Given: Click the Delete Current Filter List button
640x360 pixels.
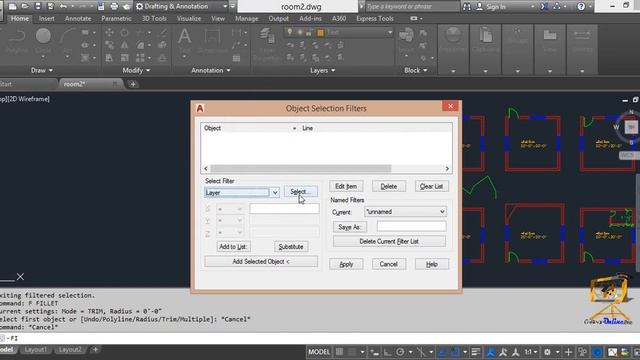Looking at the screenshot, I should 389,241.
